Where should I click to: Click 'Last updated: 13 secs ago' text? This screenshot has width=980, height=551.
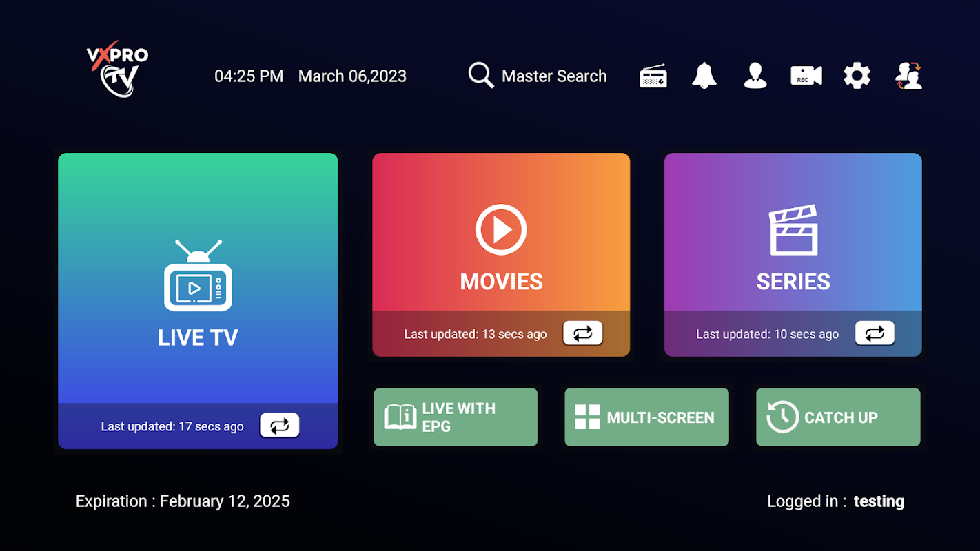pyautogui.click(x=476, y=334)
